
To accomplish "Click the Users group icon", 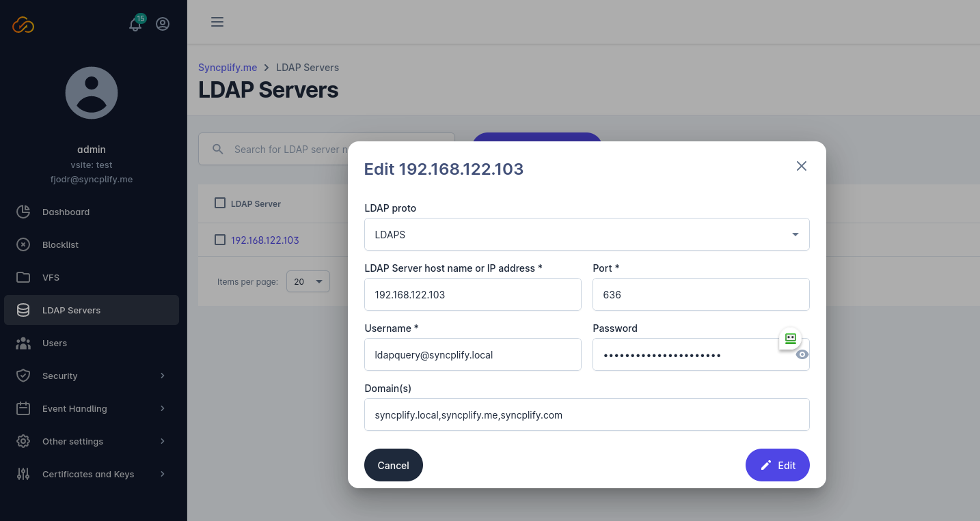I will tap(23, 343).
